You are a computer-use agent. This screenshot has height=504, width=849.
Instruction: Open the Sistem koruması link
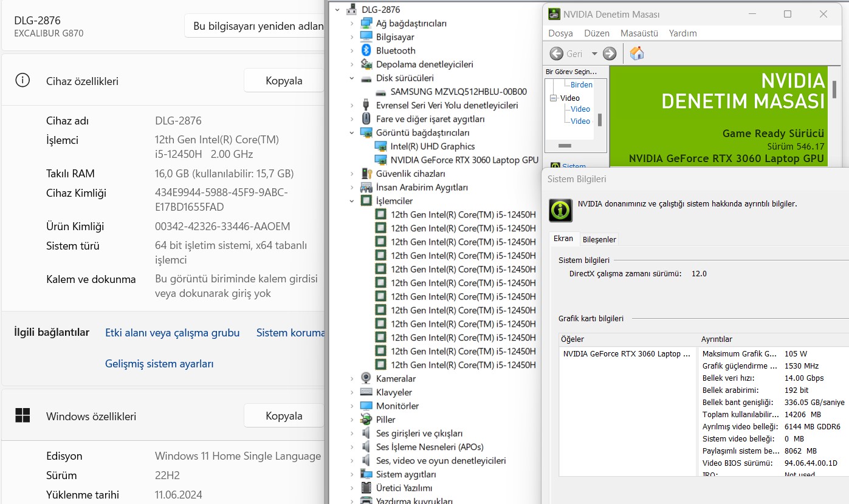pos(290,333)
